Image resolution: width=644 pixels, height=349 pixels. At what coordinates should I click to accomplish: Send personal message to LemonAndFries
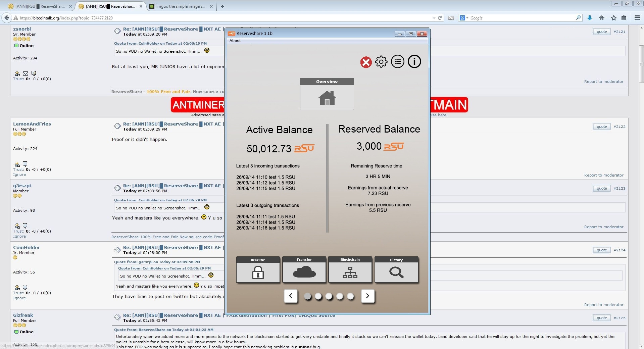(x=25, y=164)
